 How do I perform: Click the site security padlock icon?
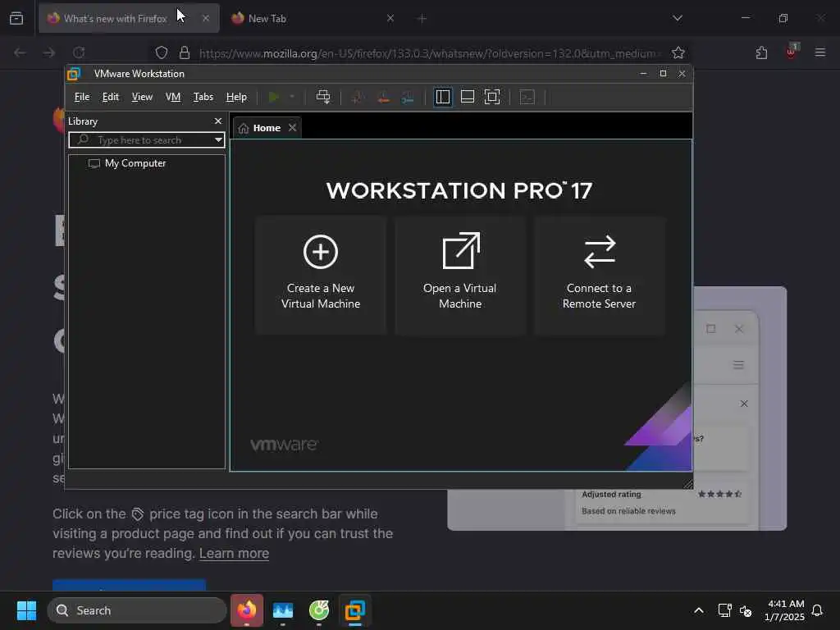point(185,52)
